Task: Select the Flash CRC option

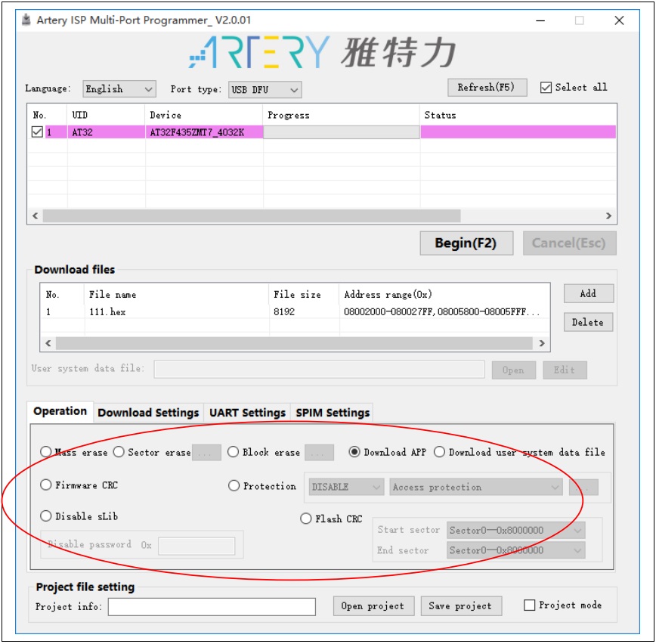Action: pyautogui.click(x=306, y=519)
